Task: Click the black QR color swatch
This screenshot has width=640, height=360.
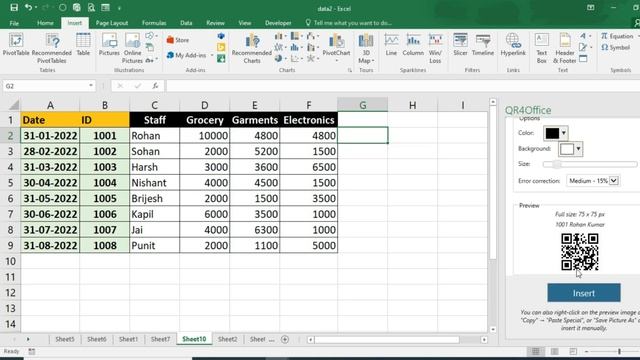Action: [552, 133]
